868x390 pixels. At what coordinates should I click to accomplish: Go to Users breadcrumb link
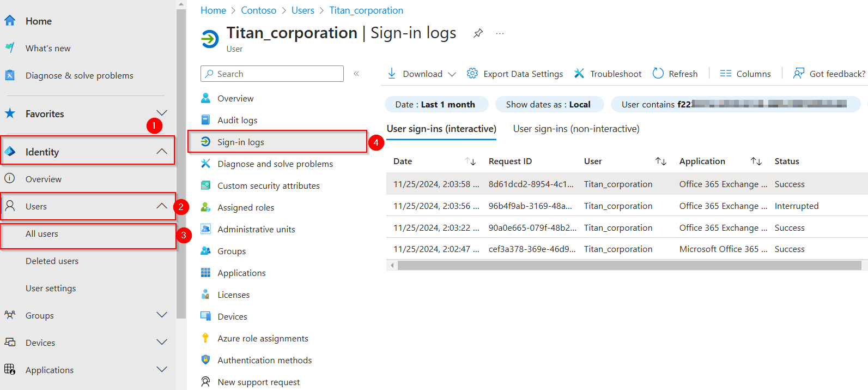pyautogui.click(x=303, y=10)
